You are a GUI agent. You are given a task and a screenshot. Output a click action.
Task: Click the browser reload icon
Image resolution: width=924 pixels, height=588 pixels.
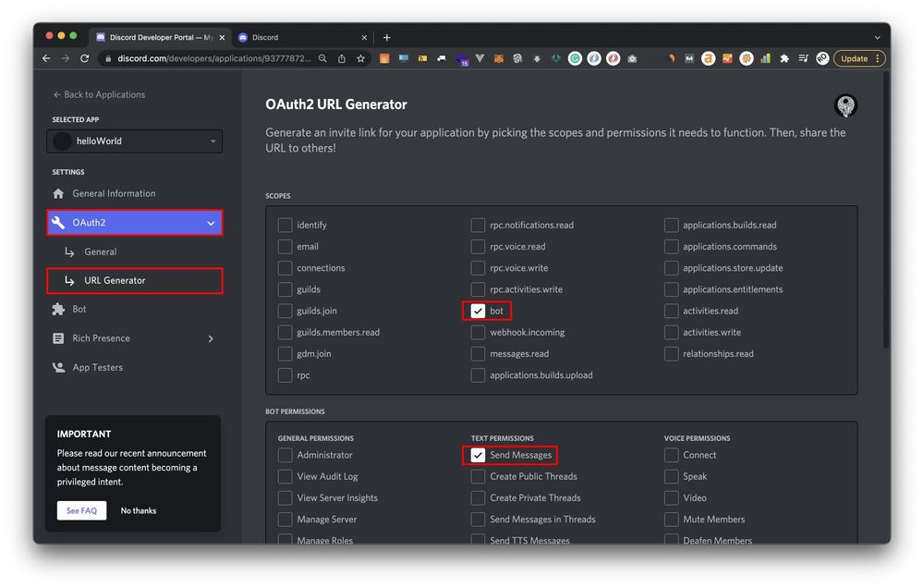coord(85,58)
